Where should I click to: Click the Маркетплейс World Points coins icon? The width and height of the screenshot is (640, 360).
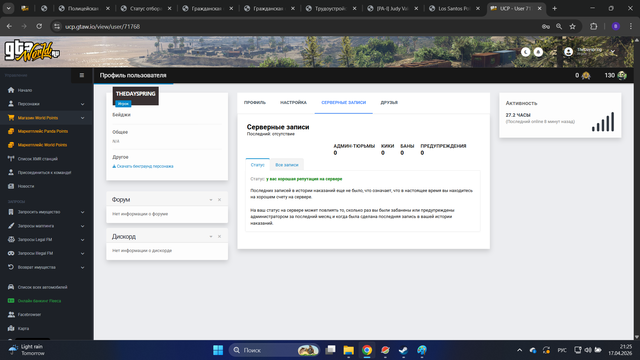click(x=11, y=145)
